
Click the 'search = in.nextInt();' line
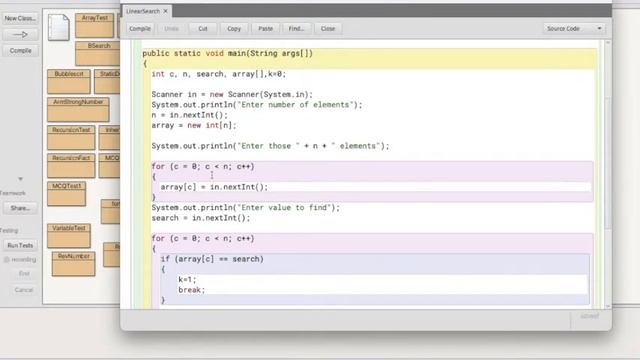tap(201, 218)
